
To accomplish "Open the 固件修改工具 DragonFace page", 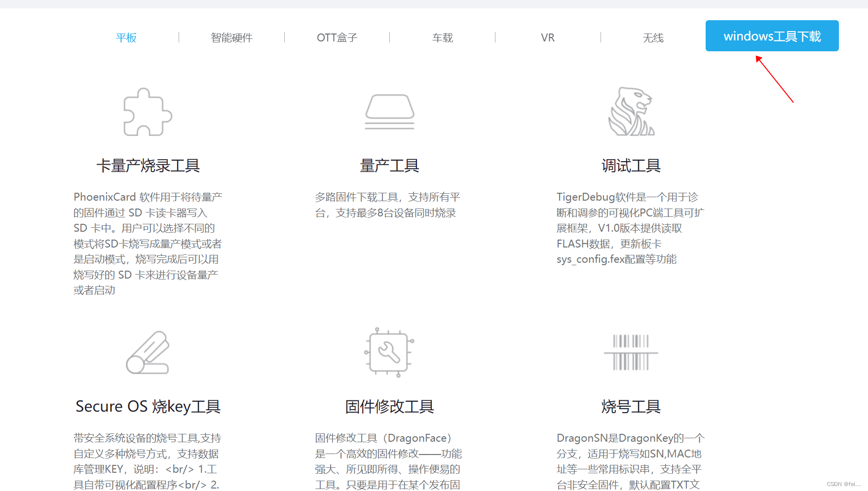I will (x=389, y=406).
